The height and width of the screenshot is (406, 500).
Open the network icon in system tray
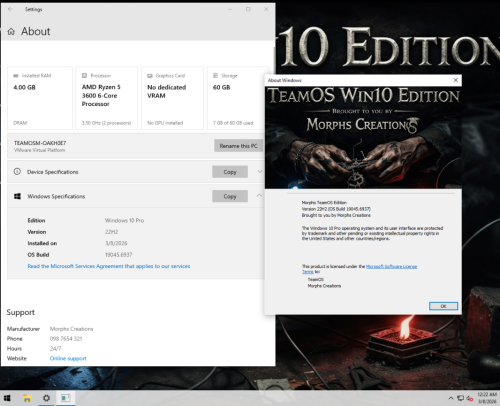(x=460, y=398)
